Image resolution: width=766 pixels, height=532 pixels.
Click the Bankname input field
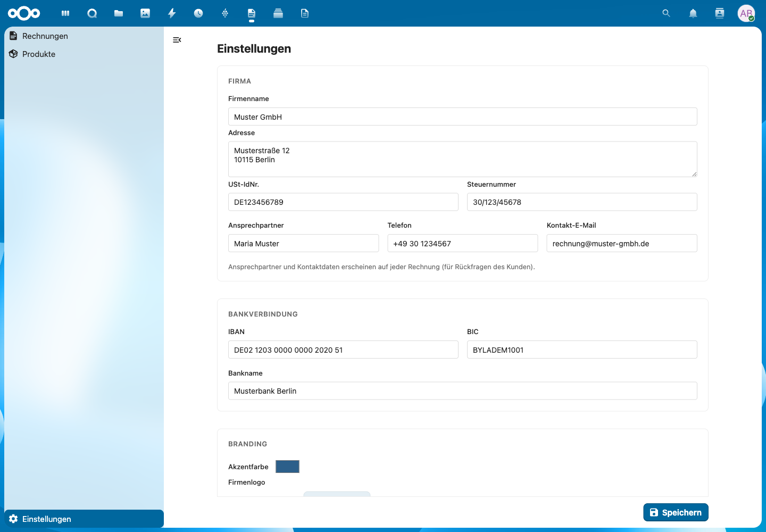[x=463, y=390]
